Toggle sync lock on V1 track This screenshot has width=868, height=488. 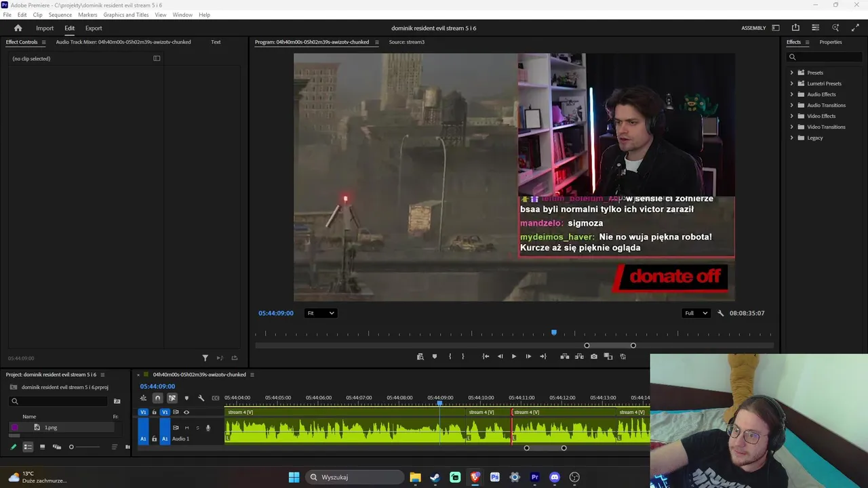tap(176, 412)
